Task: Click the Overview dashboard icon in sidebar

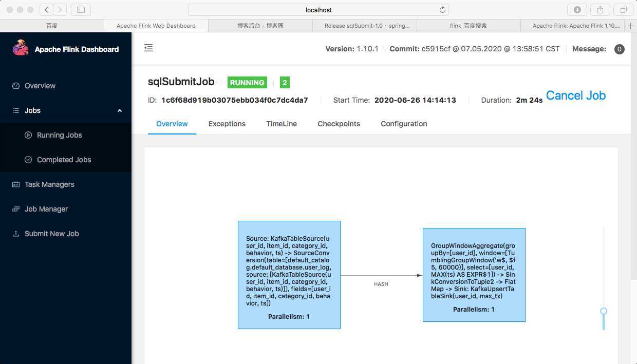Action: pos(16,86)
